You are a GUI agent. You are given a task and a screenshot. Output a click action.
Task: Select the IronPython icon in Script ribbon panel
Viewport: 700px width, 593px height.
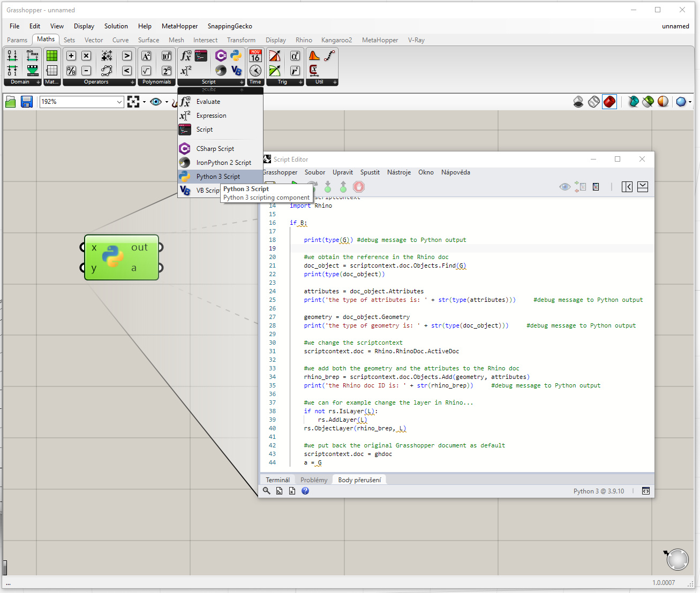click(x=221, y=71)
